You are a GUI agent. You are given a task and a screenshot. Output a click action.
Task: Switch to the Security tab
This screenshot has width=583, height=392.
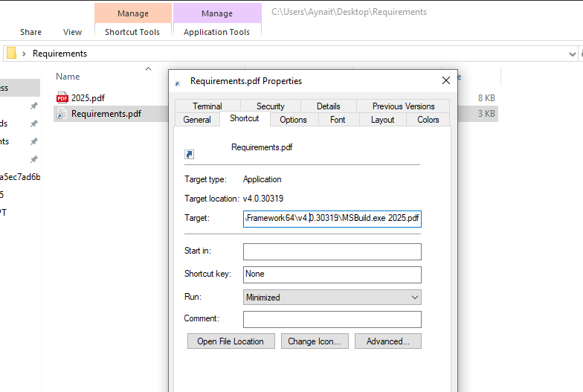(x=270, y=106)
